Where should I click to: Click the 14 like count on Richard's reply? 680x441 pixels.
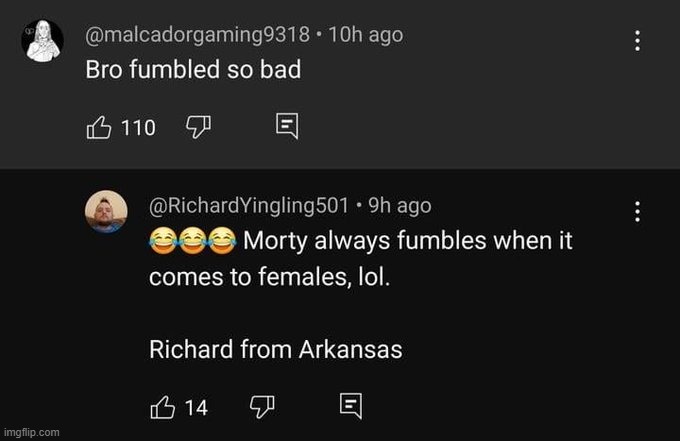pyautogui.click(x=196, y=407)
